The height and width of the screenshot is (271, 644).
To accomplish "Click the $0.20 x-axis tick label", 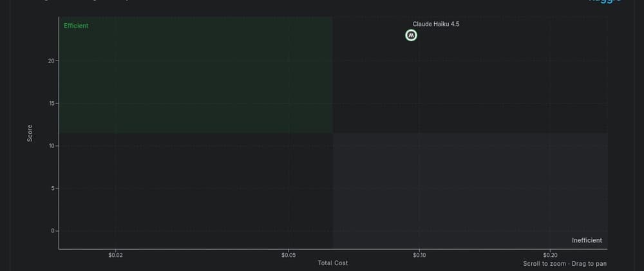I will [550, 255].
